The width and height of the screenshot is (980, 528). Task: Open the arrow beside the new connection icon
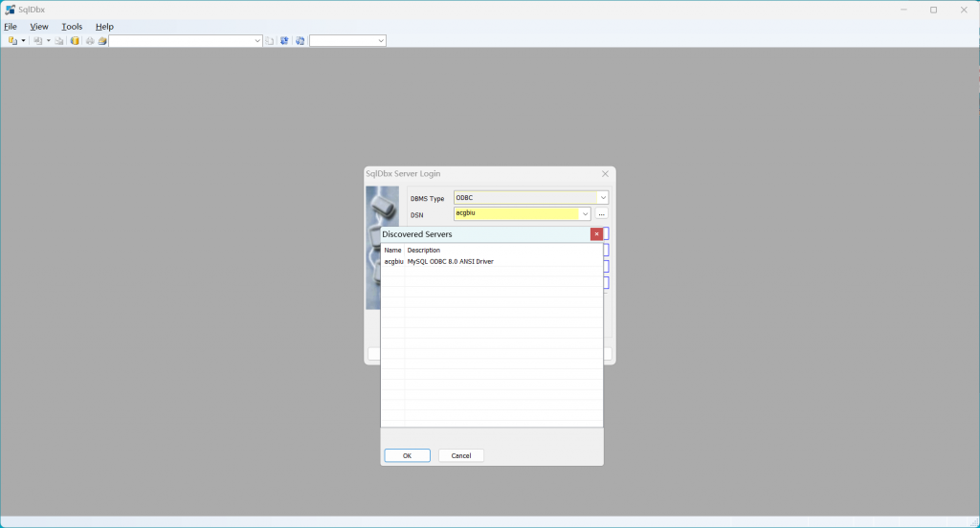coord(23,40)
